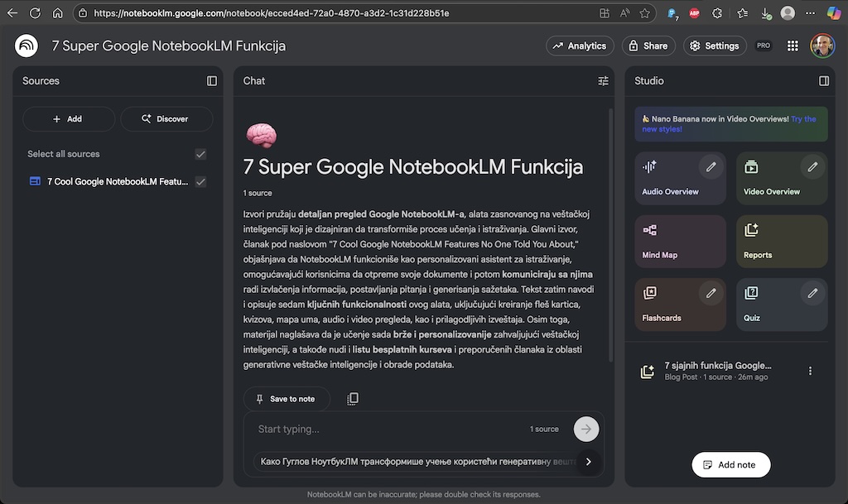Toggle the Select all sources checkbox
The image size is (848, 504).
point(200,154)
